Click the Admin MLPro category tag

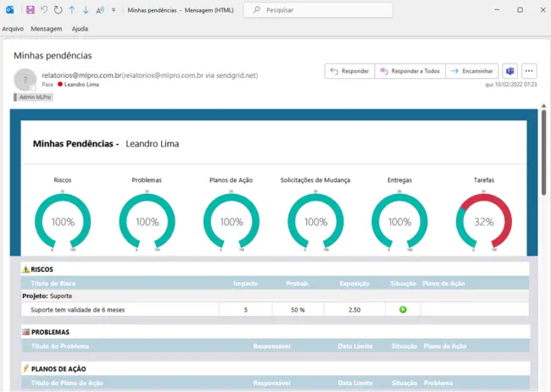(x=34, y=97)
